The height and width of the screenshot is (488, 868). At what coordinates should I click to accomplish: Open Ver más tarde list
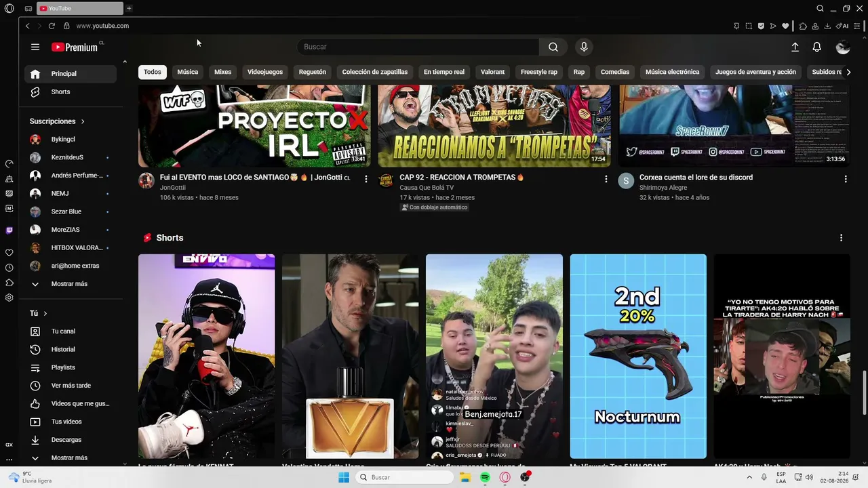click(71, 386)
